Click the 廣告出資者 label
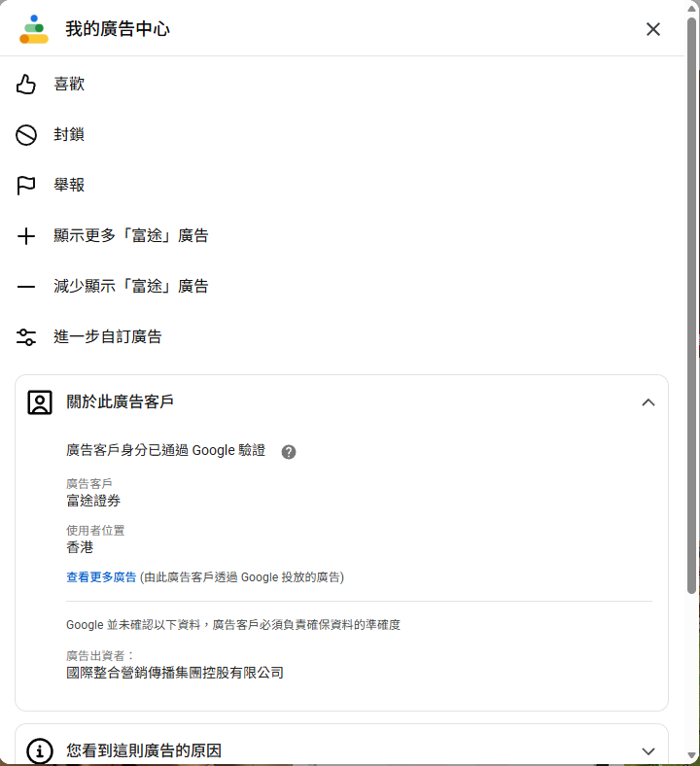 coord(99,655)
